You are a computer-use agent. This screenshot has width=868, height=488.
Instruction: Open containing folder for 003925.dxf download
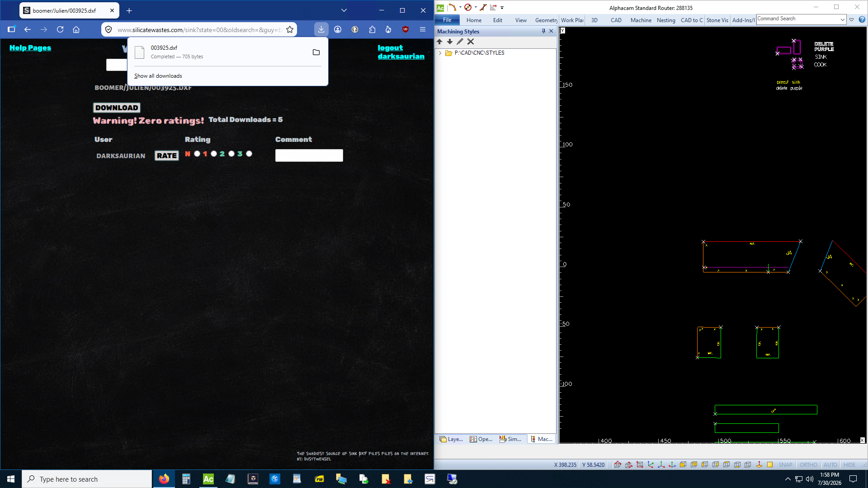tap(316, 52)
